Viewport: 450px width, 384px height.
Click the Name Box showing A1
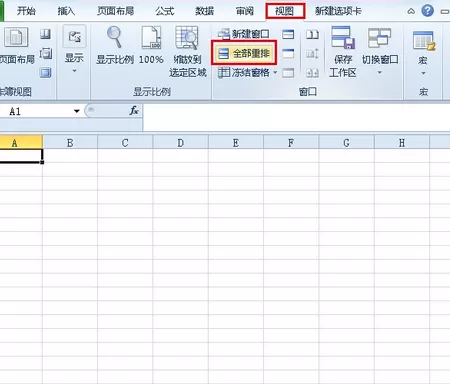[x=35, y=111]
